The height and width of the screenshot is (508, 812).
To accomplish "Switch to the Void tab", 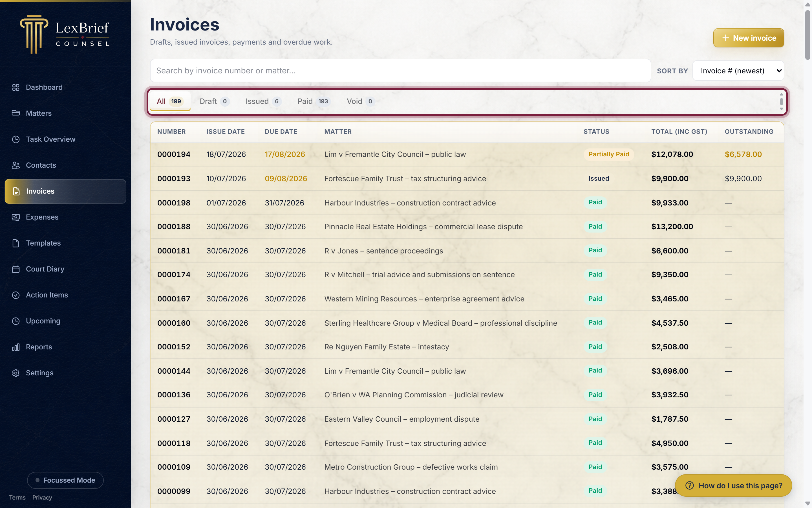I will [x=361, y=102].
